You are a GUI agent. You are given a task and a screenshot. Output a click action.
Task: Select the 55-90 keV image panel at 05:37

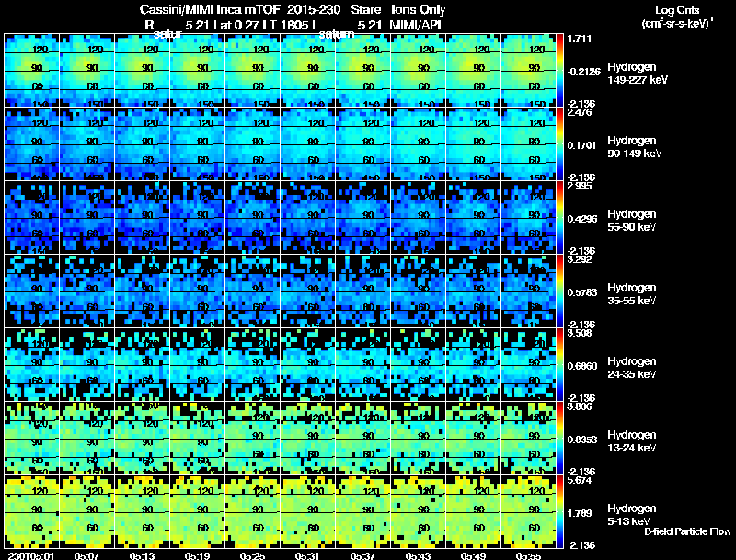click(x=362, y=218)
